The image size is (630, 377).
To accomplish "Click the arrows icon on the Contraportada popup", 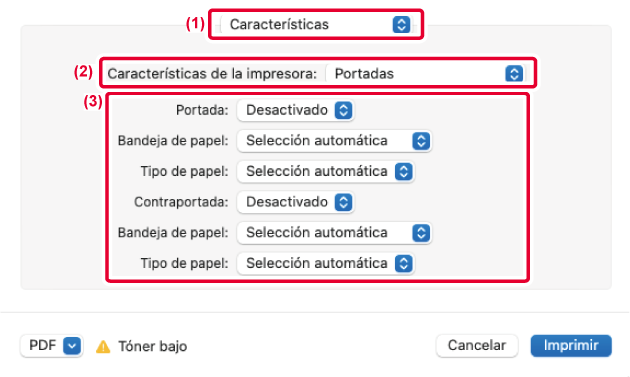I will pos(344,202).
